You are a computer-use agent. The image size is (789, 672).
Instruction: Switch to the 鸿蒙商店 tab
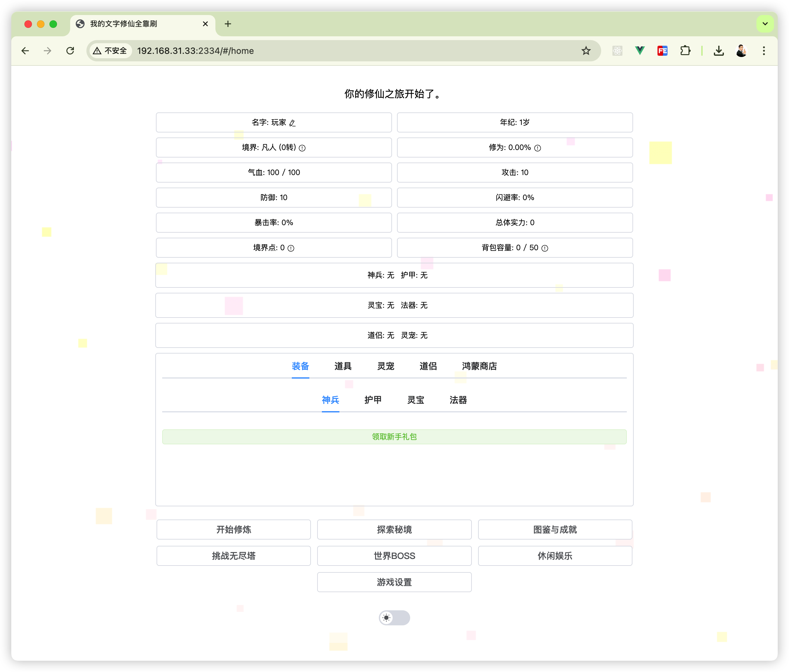click(x=479, y=366)
